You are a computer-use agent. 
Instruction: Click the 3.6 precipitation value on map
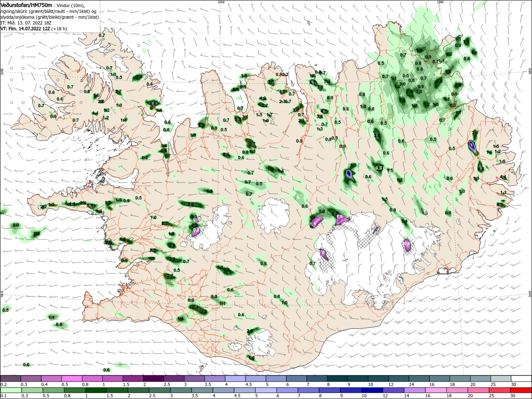tap(377, 135)
